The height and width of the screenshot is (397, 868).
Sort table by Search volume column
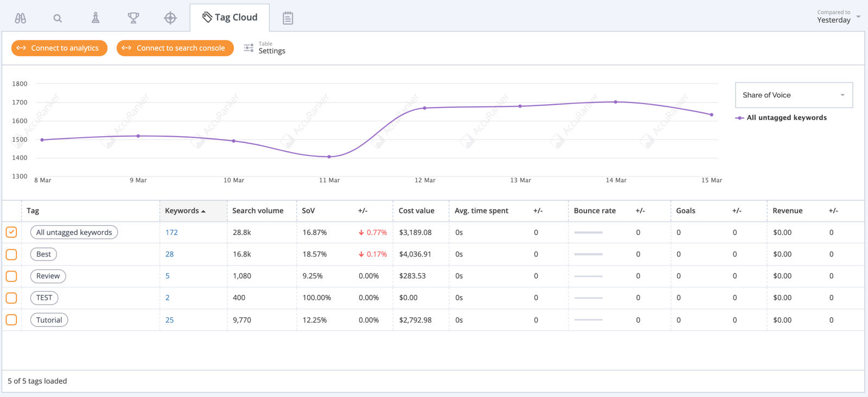point(258,211)
